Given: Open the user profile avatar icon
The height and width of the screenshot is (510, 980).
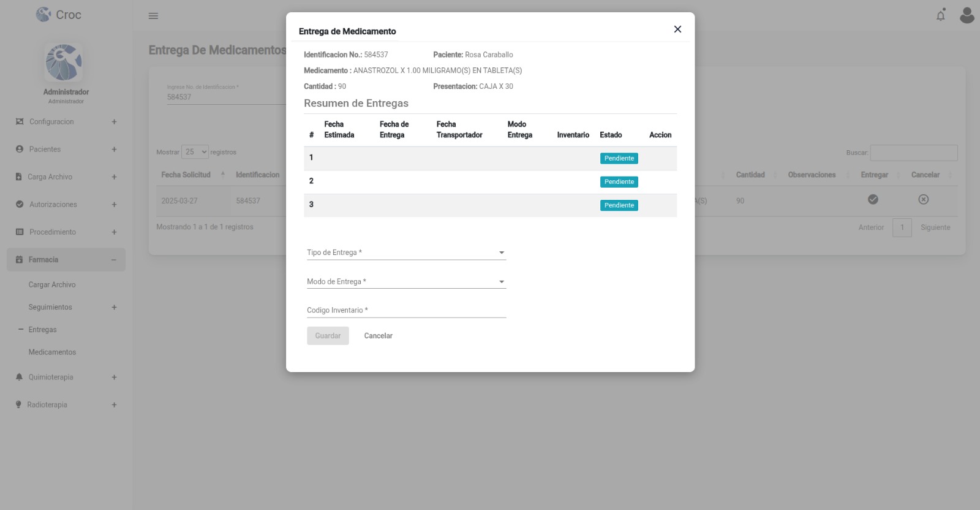Looking at the screenshot, I should coord(967,15).
